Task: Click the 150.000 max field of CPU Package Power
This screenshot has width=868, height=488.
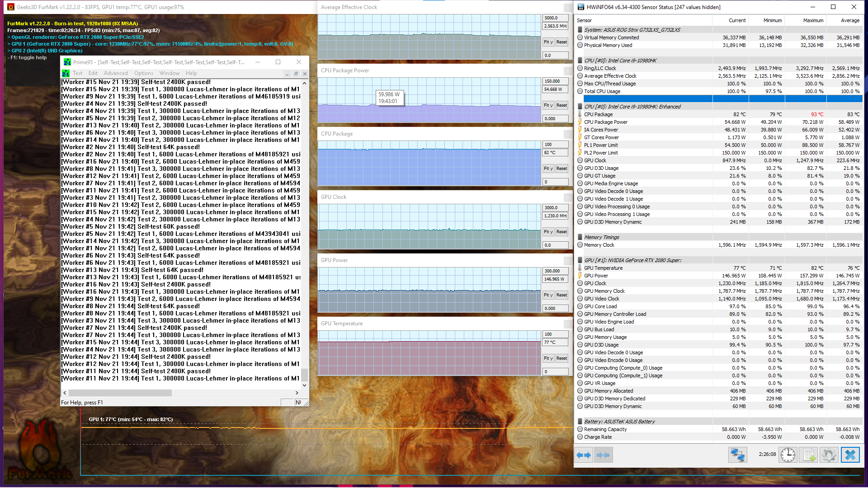Action: (x=555, y=81)
